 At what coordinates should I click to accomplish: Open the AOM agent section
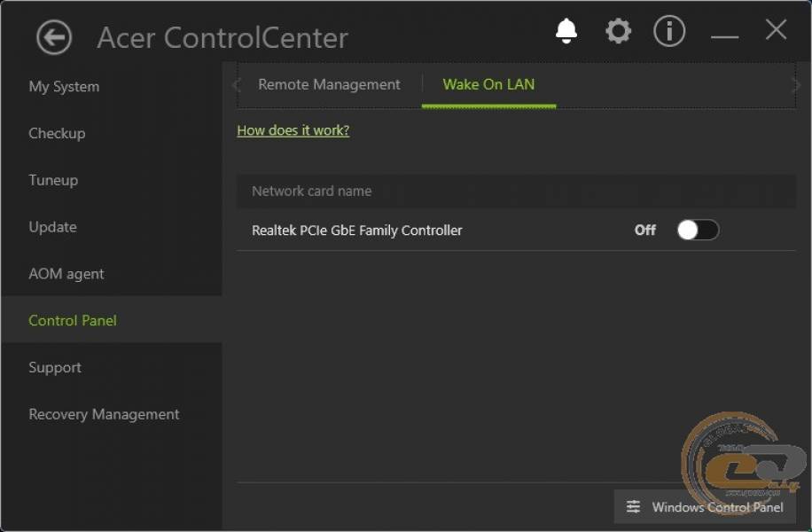click(x=66, y=273)
